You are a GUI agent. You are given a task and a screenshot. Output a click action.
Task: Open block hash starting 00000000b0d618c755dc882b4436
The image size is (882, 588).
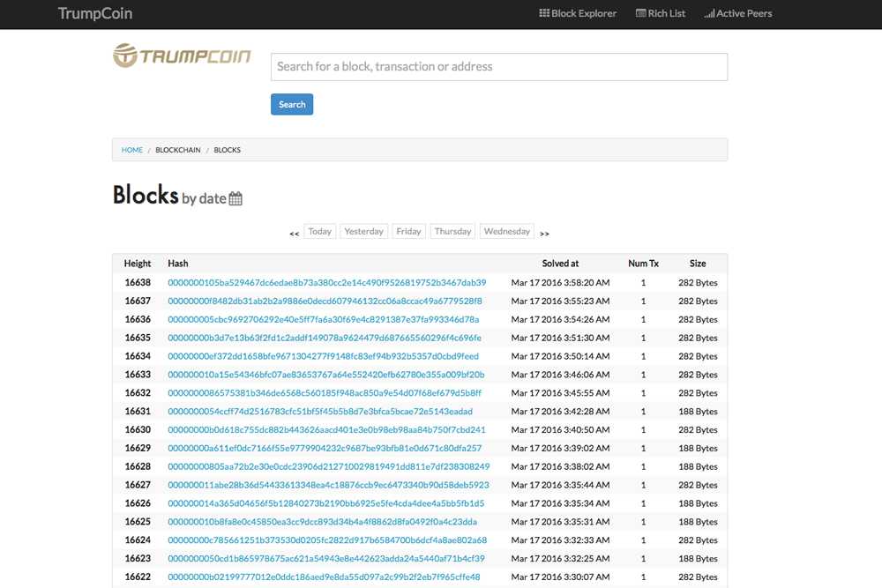tap(327, 430)
